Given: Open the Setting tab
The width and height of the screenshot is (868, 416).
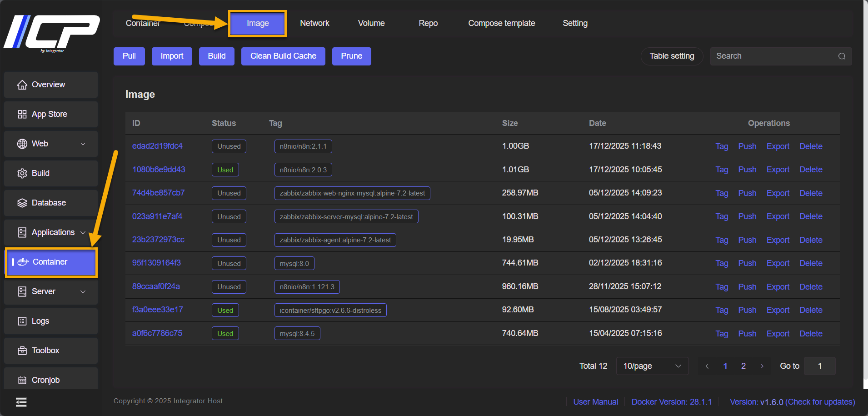Looking at the screenshot, I should click(x=575, y=23).
